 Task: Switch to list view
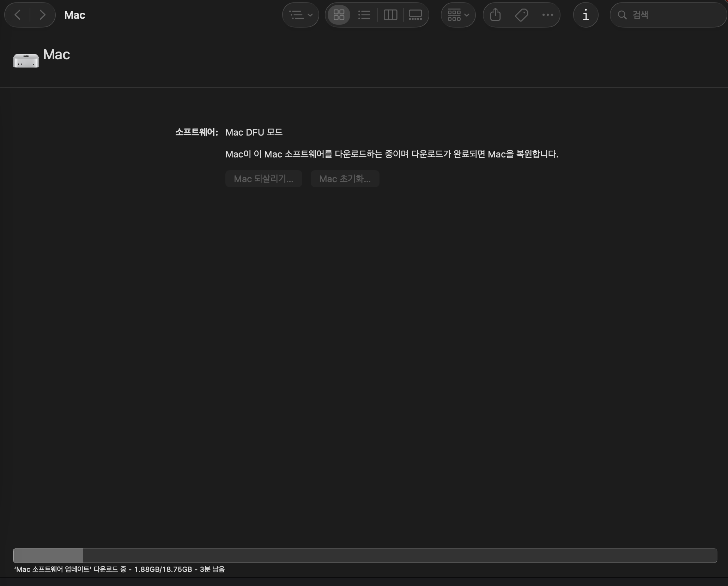364,15
